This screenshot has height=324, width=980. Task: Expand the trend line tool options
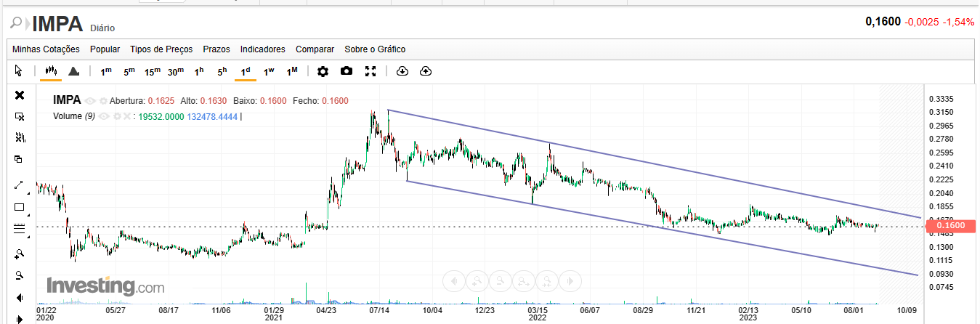[29, 194]
